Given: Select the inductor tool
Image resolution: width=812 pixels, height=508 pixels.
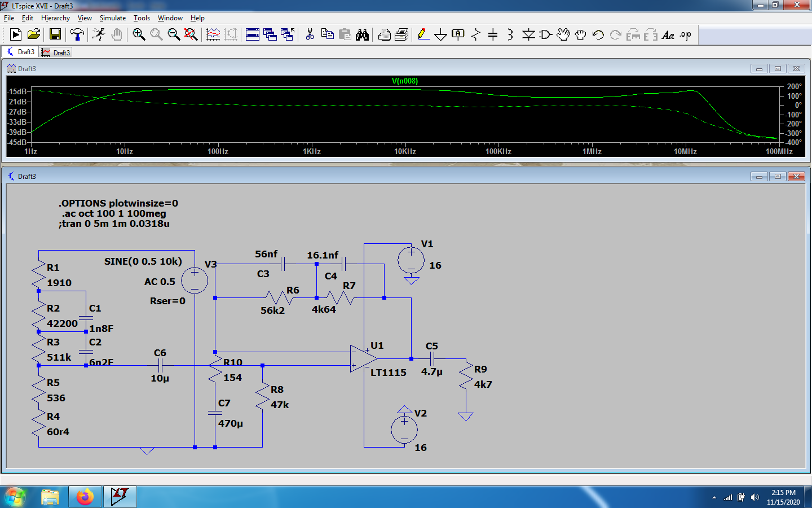Looking at the screenshot, I should pyautogui.click(x=510, y=34).
